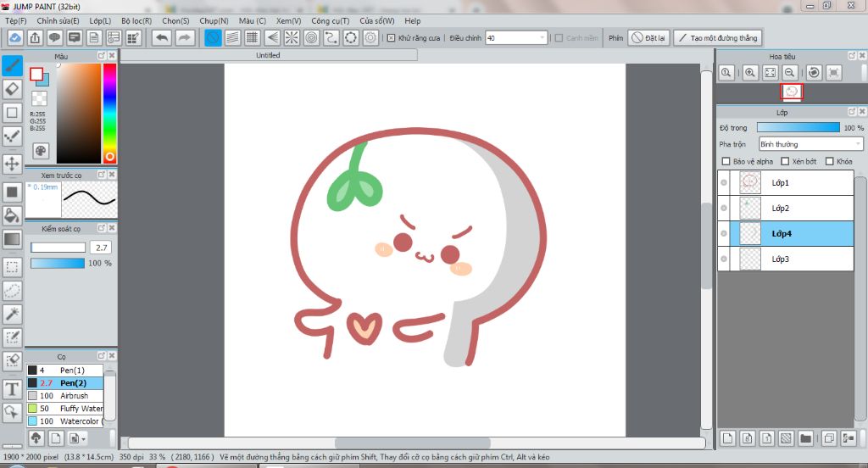Turn snap off with the blue icon
Image resolution: width=868 pixels, height=468 pixels.
[213, 37]
